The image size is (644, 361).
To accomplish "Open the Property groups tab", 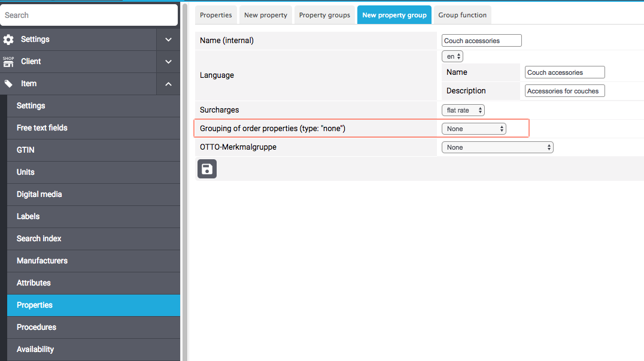I will (324, 15).
